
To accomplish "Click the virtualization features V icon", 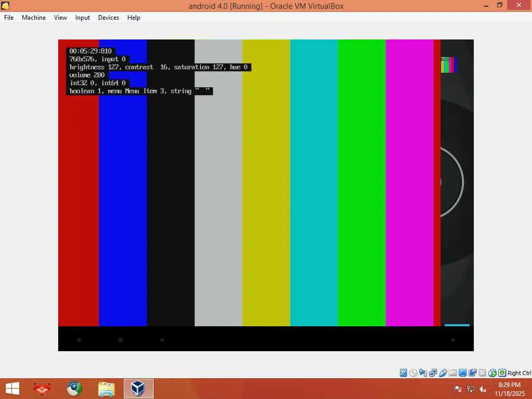I will coord(482,373).
